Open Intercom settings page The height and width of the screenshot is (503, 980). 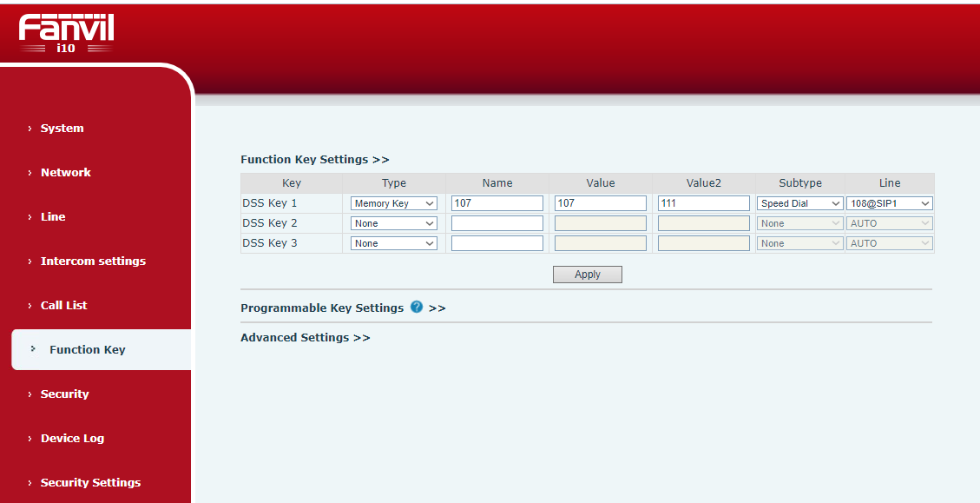tap(93, 261)
